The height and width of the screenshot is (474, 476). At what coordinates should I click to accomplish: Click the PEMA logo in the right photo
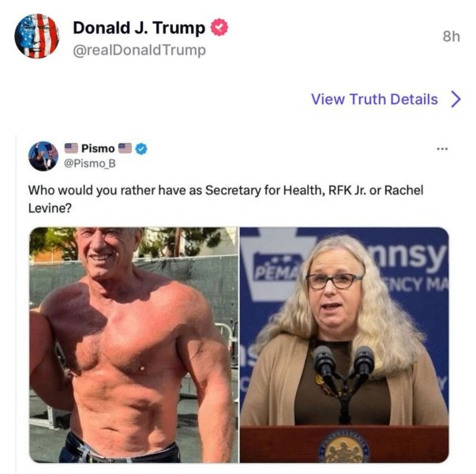pos(277,268)
